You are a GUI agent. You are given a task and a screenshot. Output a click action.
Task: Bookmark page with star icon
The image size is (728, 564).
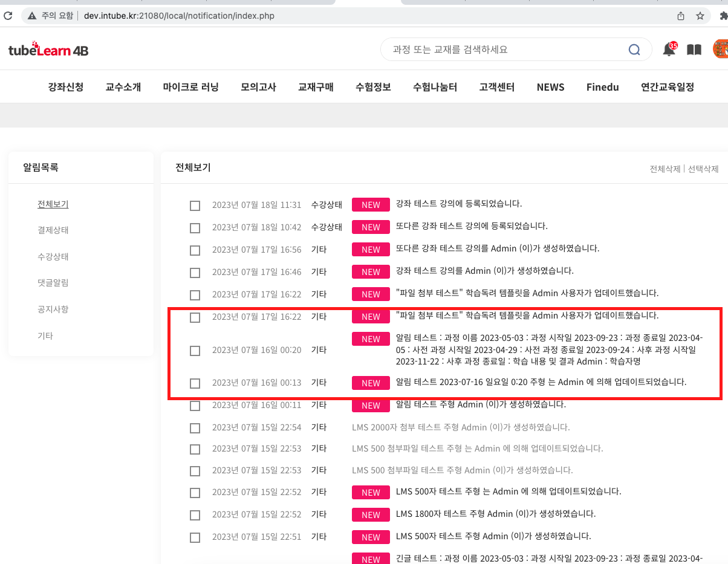700,16
